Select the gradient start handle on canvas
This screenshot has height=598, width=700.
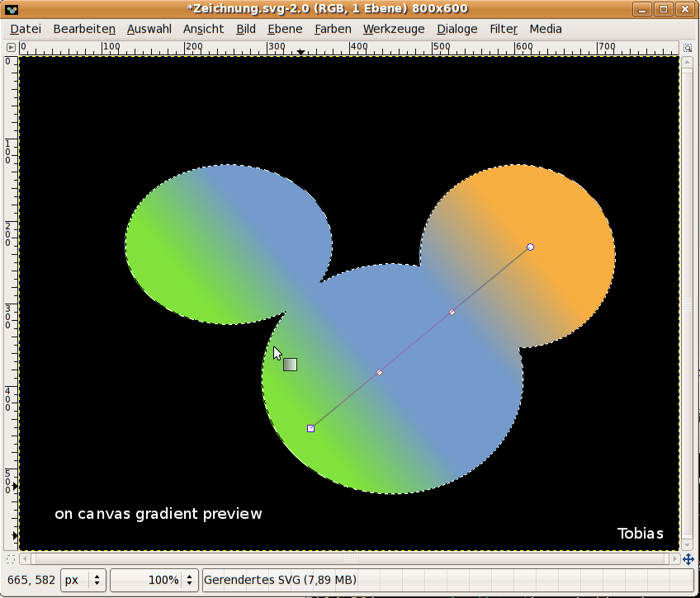311,428
